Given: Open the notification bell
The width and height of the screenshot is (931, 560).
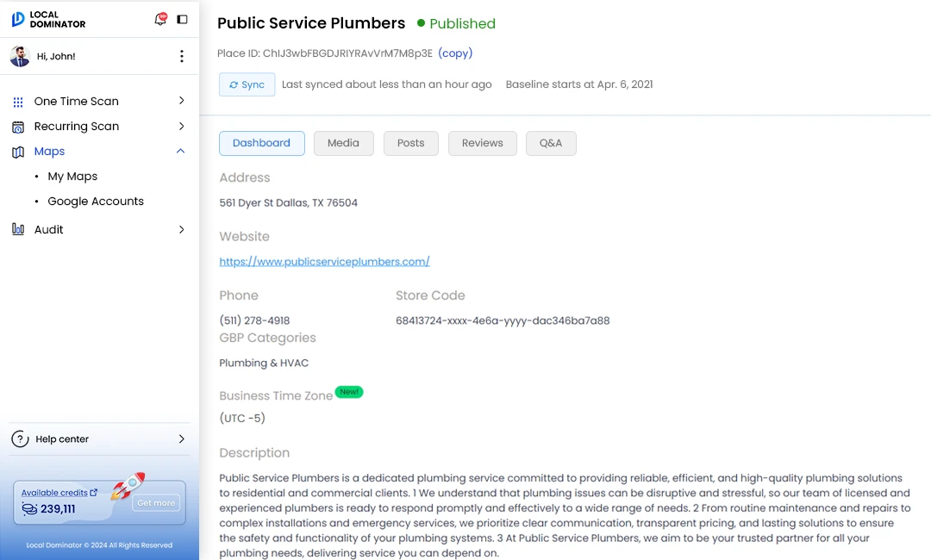Looking at the screenshot, I should point(159,19).
